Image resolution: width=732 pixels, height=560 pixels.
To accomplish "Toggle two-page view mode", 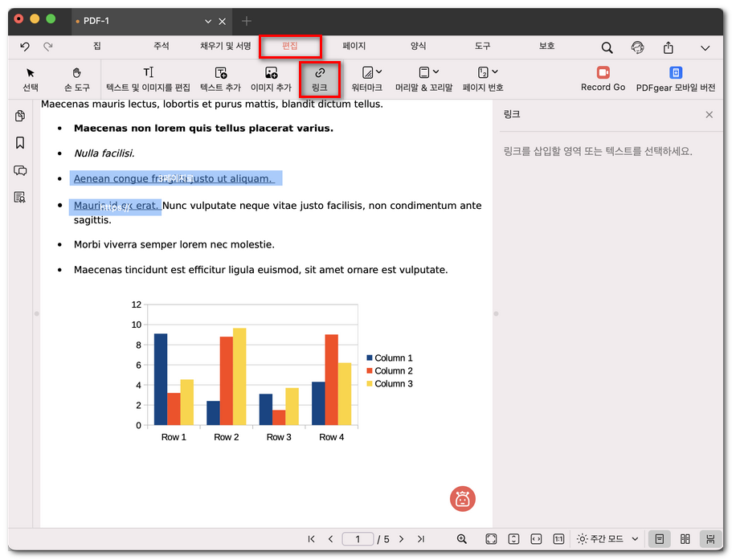I will (685, 539).
